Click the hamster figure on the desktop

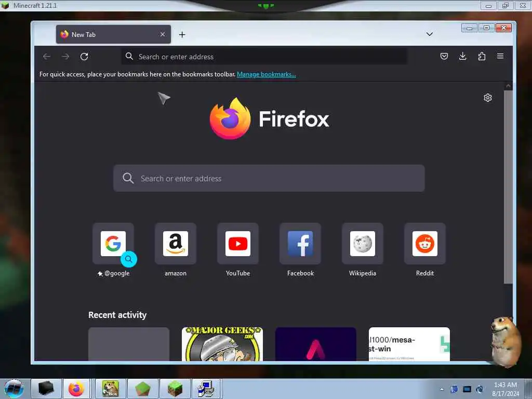505,341
